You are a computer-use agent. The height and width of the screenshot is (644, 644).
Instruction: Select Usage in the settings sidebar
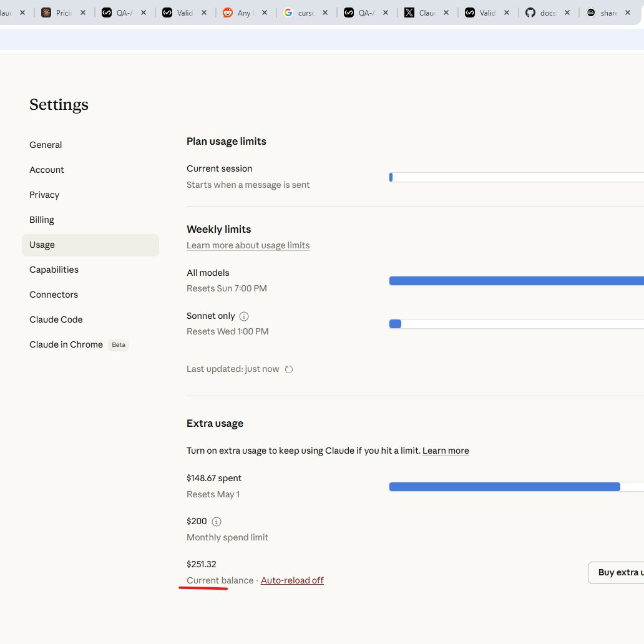(90, 245)
